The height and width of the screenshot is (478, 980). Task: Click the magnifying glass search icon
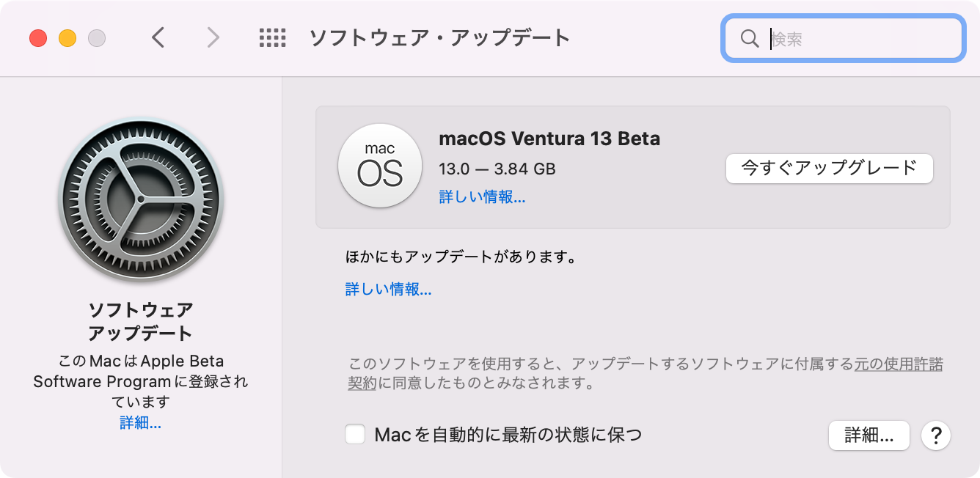pyautogui.click(x=749, y=39)
